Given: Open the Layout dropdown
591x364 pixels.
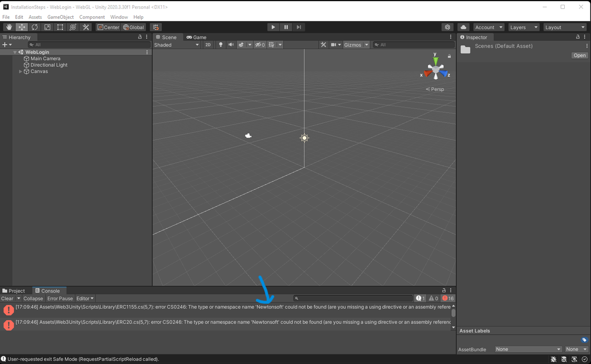Looking at the screenshot, I should click(x=565, y=27).
